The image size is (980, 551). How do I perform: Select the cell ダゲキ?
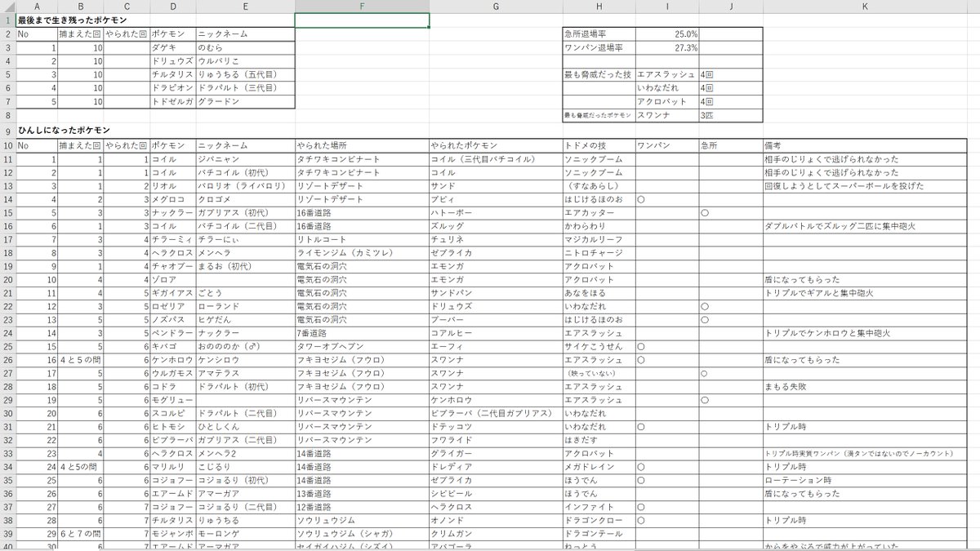coord(173,48)
